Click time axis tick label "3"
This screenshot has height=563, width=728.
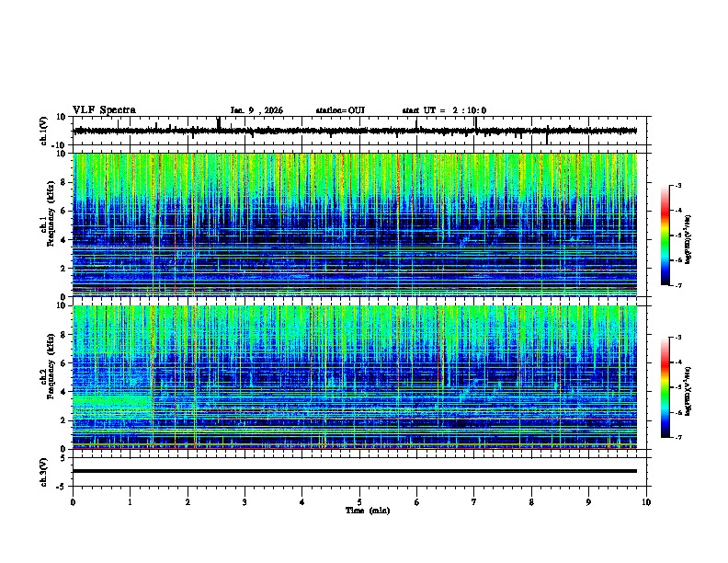pos(245,502)
